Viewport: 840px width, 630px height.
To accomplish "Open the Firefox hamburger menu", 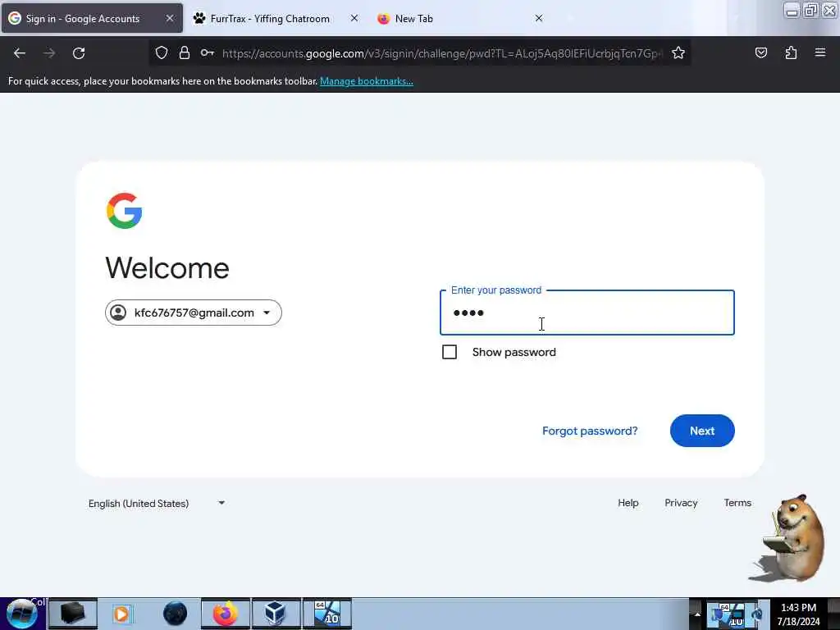I will point(819,52).
